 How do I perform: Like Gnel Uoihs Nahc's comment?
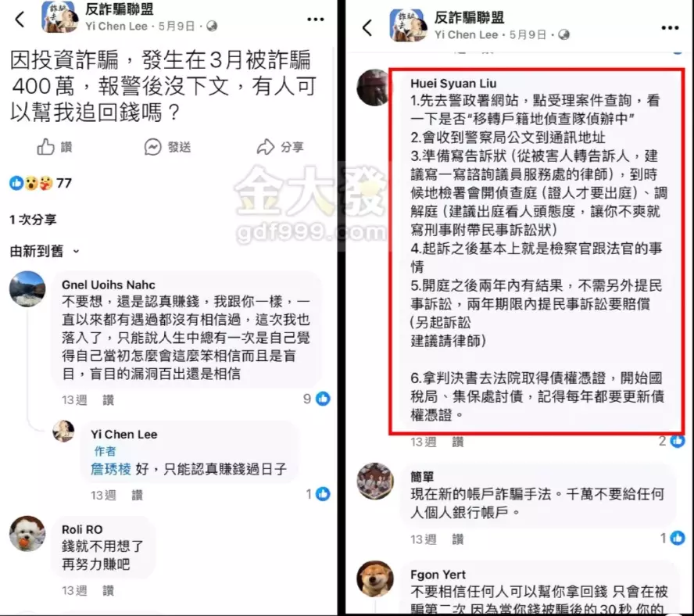(x=109, y=400)
